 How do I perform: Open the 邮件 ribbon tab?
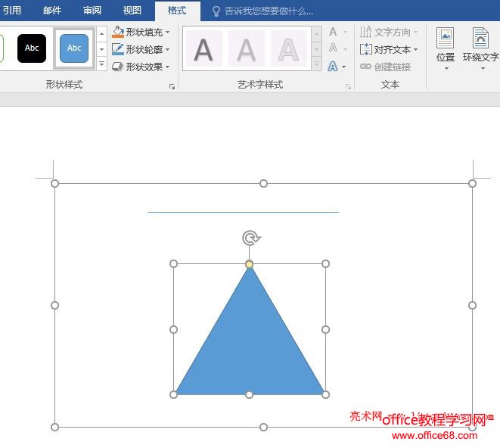pos(52,11)
